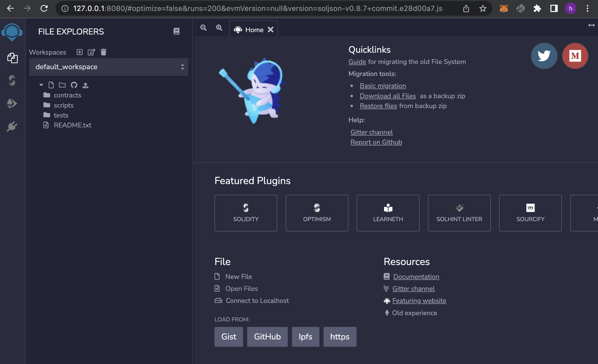
Task: Click the publish to GitHub gist icon
Action: 74,85
